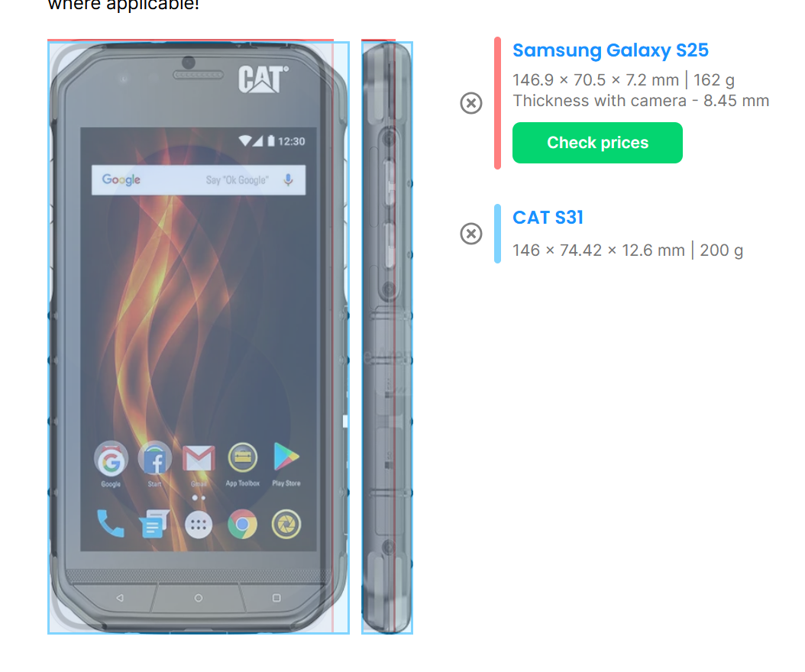The height and width of the screenshot is (672, 805).
Task: Remove CAT S31 from comparison
Action: pos(470,234)
